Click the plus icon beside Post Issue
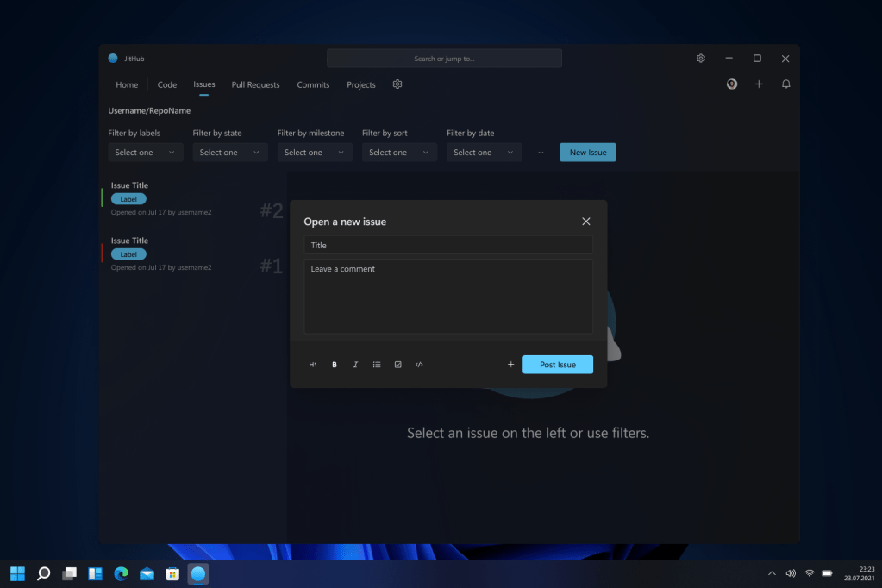 510,365
